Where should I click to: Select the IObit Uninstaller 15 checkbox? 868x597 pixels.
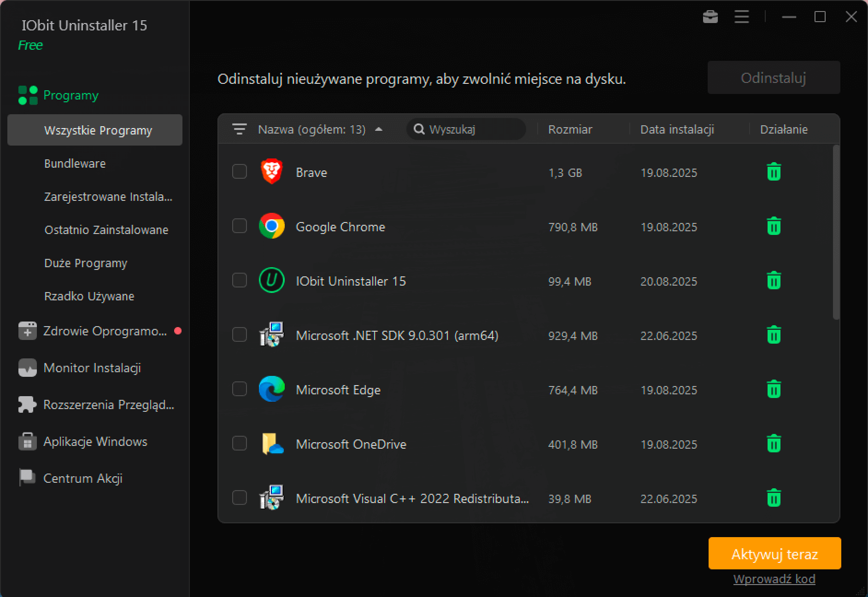(240, 280)
